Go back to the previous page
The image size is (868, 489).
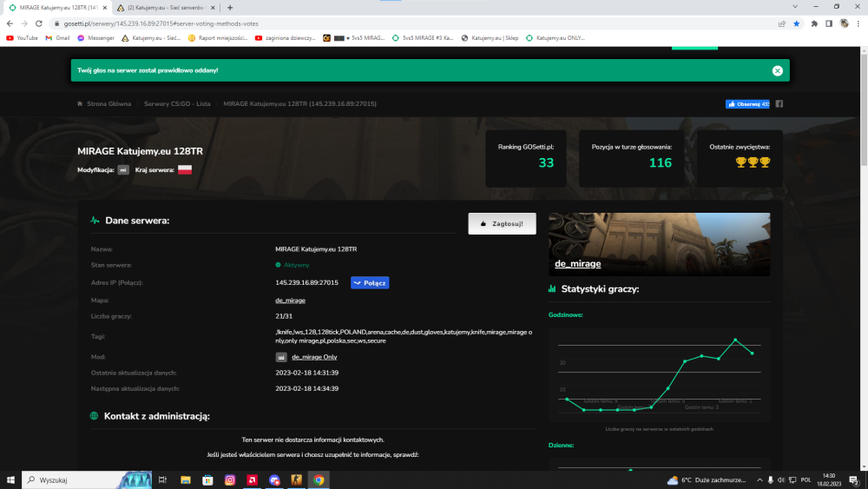[x=10, y=23]
